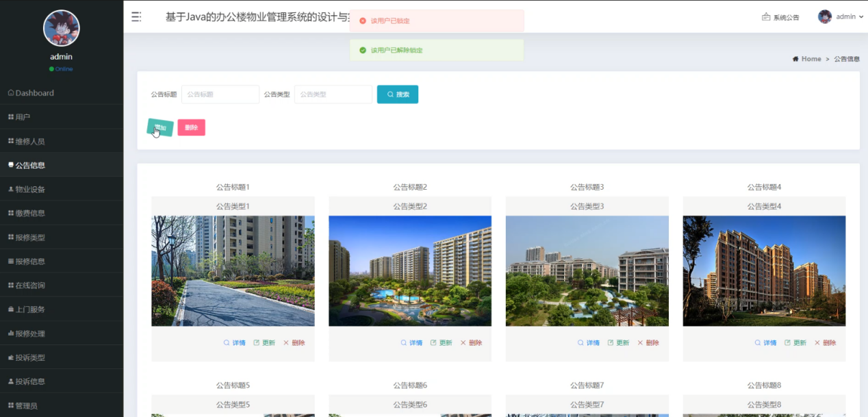The width and height of the screenshot is (868, 417).
Task: Open the admin user dropdown
Action: [841, 17]
